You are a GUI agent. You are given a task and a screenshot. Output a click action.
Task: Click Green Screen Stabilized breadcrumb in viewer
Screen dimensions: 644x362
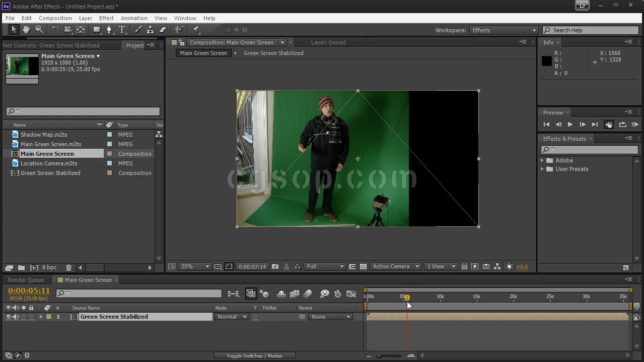[x=273, y=53]
